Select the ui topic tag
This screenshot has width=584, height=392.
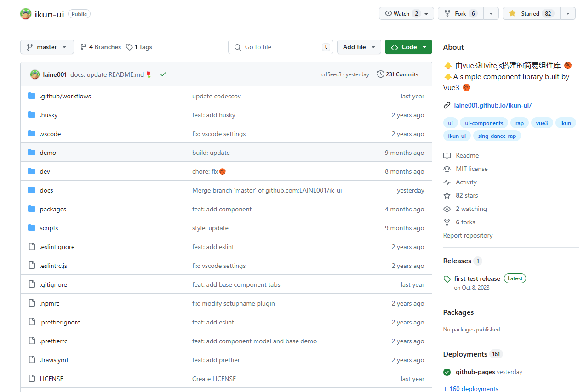[451, 123]
